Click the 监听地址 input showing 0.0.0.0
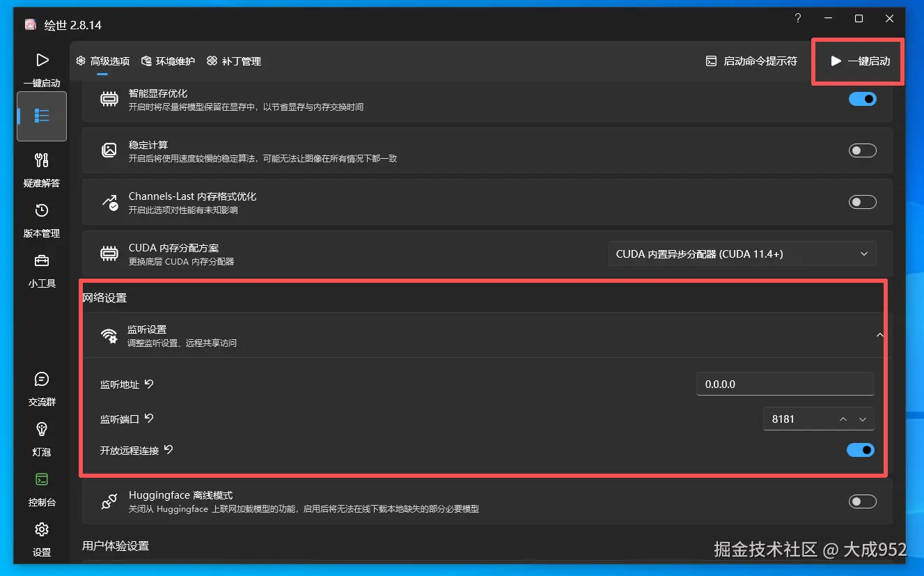The height and width of the screenshot is (576, 924). click(x=785, y=383)
